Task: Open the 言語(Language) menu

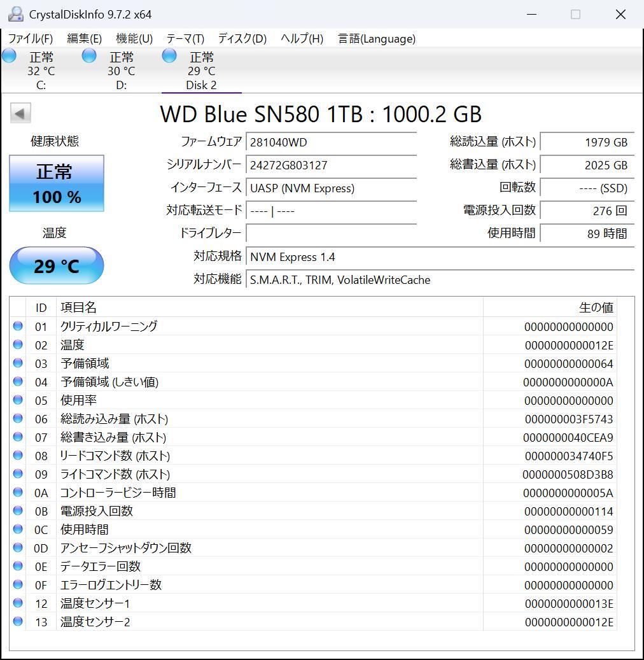Action: [375, 39]
